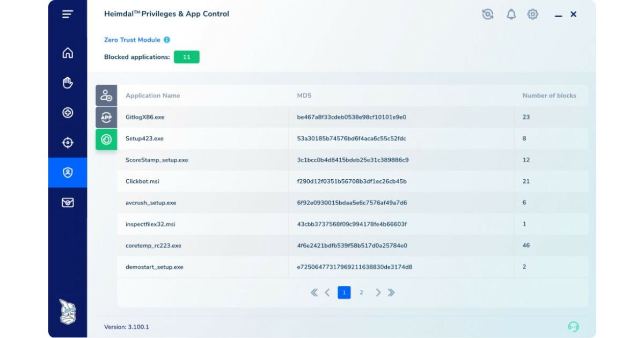
Task: Switch to the APP control tab
Action: pos(106,117)
